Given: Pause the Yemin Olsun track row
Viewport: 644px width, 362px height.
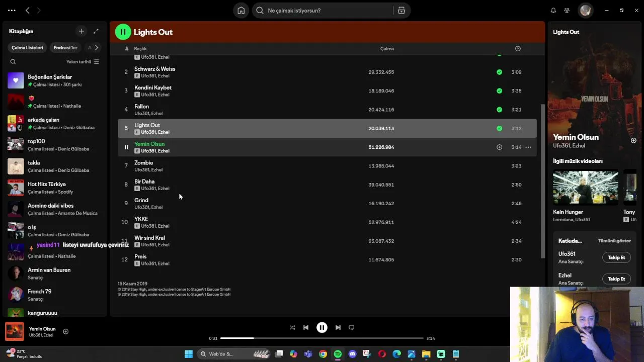Looking at the screenshot, I should (x=126, y=147).
